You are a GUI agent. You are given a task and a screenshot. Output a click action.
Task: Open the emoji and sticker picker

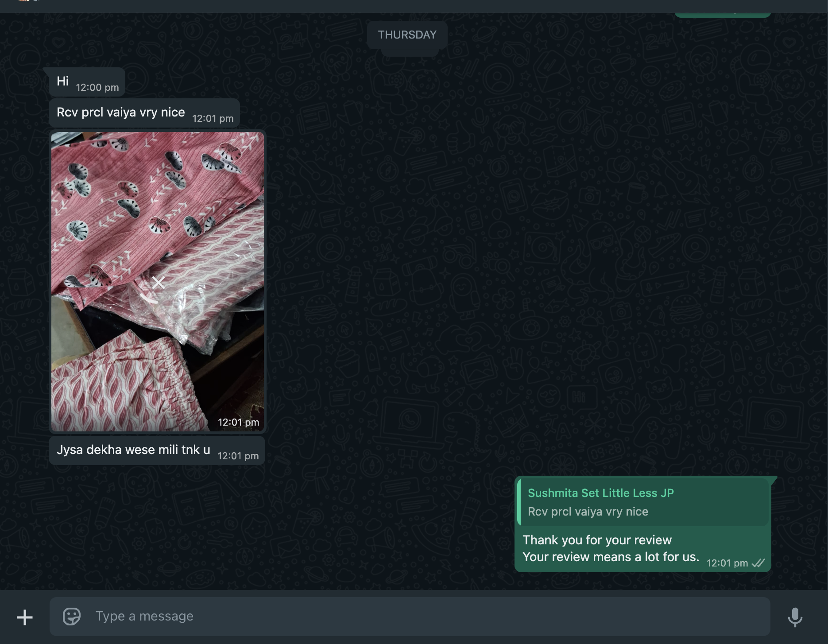pos(72,616)
